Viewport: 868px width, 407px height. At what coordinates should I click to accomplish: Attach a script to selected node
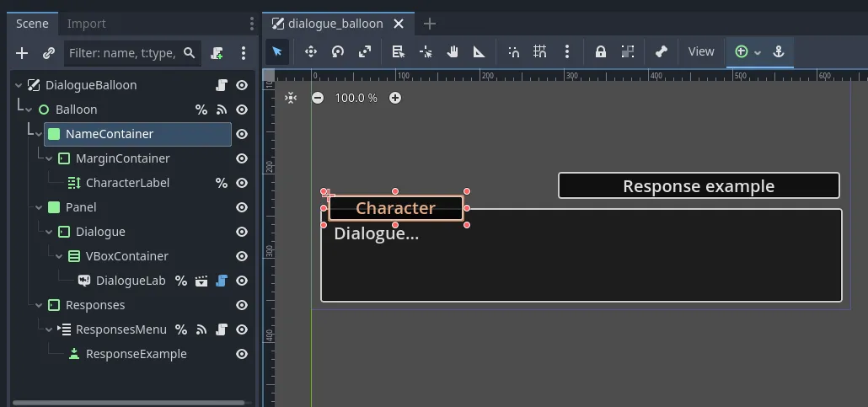coord(217,53)
